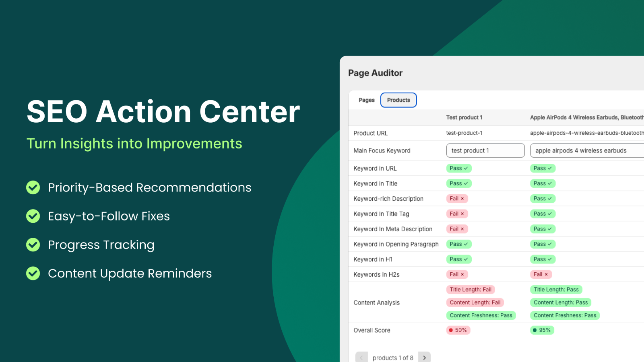Toggle Fail status for Keyword In Title Tag

pyautogui.click(x=456, y=214)
